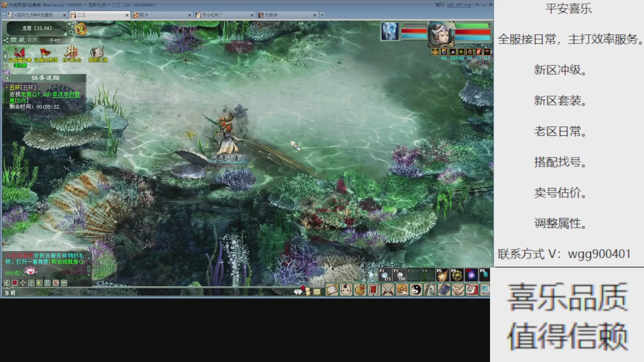The width and height of the screenshot is (644, 362).
Task: Click the 藏 button under location panel
Action: coord(21,40)
